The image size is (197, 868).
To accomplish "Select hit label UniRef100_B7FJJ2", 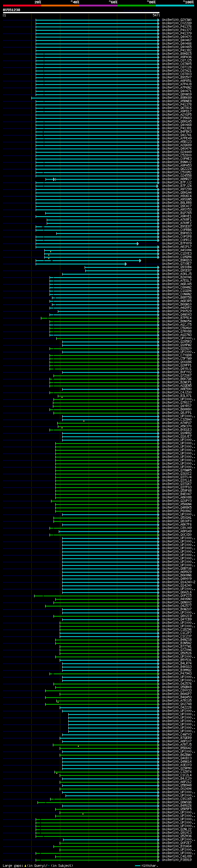I will pyautogui.click(x=177, y=183).
